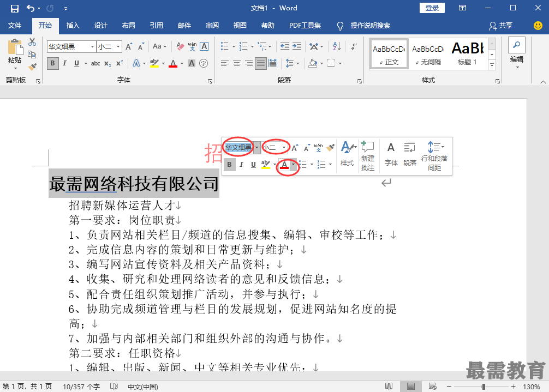Apply the 标题 1 (Heading 1) style
Screen dimensions: 549x392
point(467,54)
